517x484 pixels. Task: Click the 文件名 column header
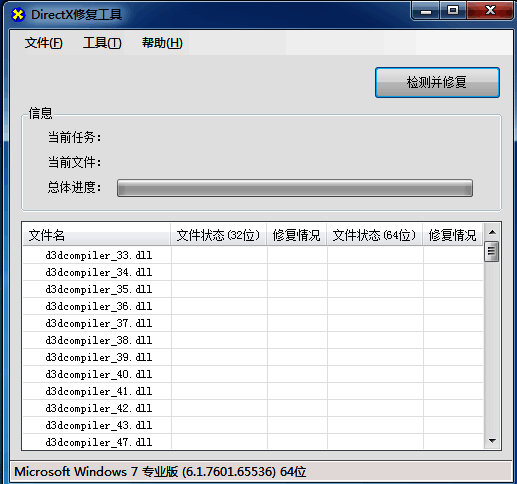pyautogui.click(x=97, y=235)
